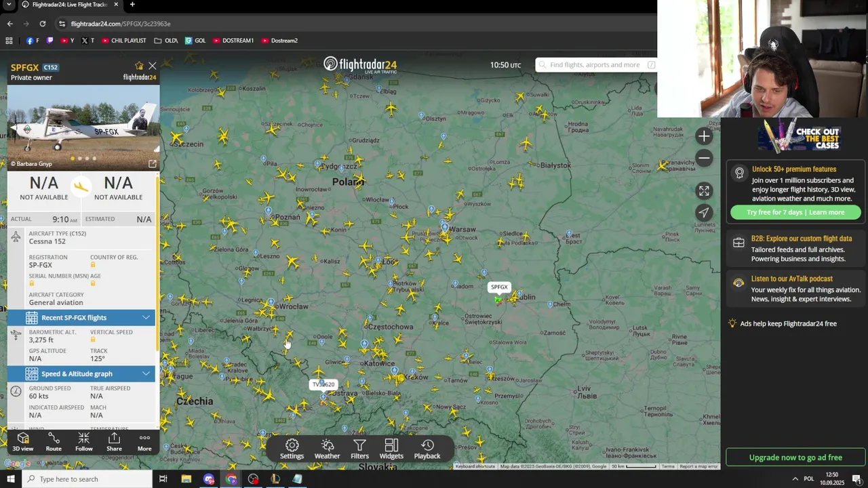Click Upgrade now to go ad free
Image resolution: width=868 pixels, height=488 pixels.
coord(795,457)
